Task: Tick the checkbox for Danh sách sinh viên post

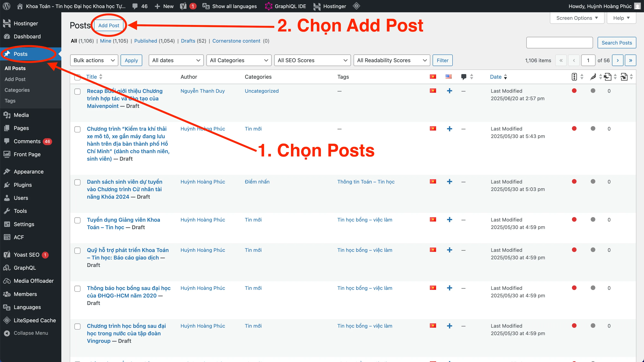Action: pyautogui.click(x=77, y=182)
